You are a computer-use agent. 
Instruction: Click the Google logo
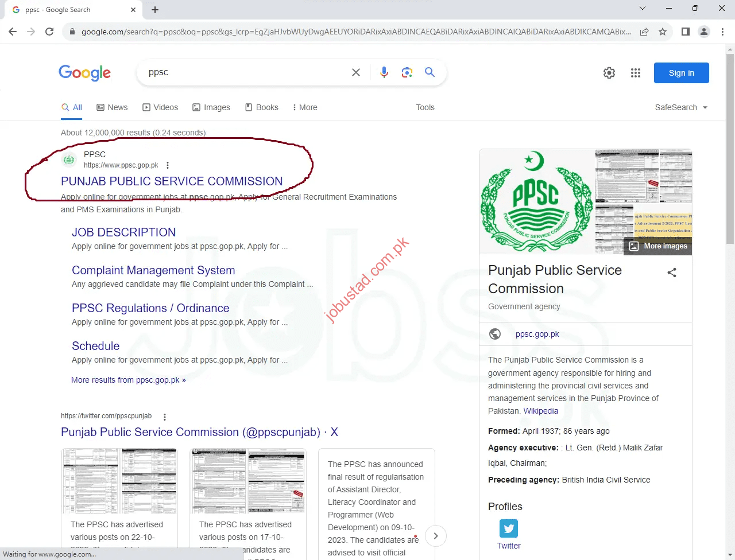coord(85,73)
